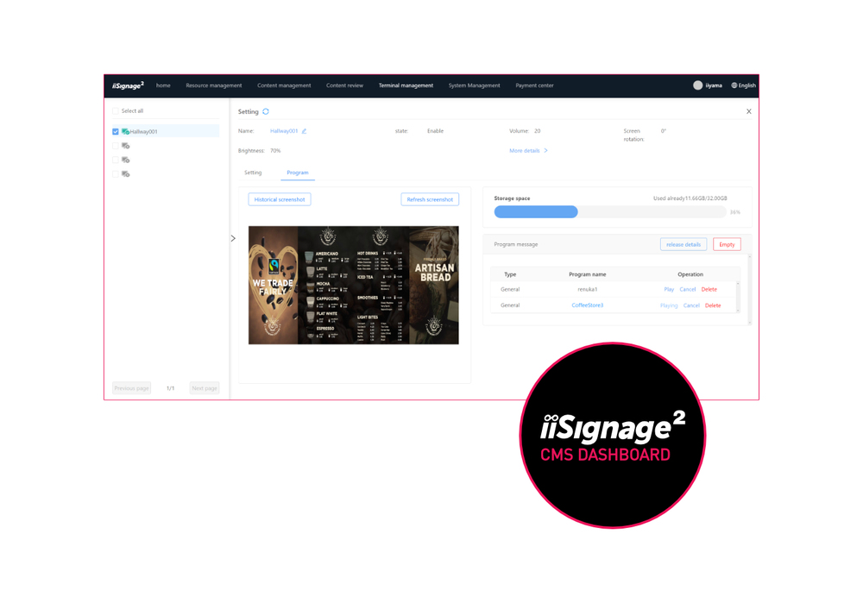Image resolution: width=863 pixels, height=616 pixels.
Task: Select the Hallway001 terminal device icon
Action: (125, 131)
